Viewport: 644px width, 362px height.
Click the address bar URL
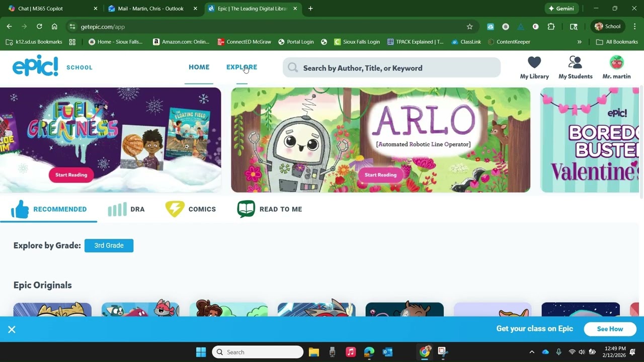103,27
